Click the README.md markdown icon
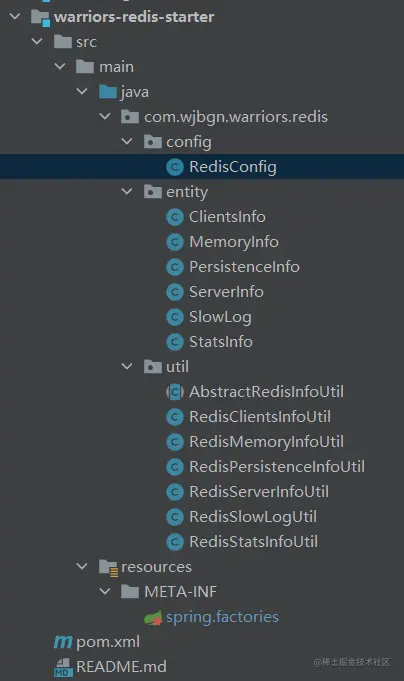This screenshot has height=681, width=404. [x=63, y=667]
